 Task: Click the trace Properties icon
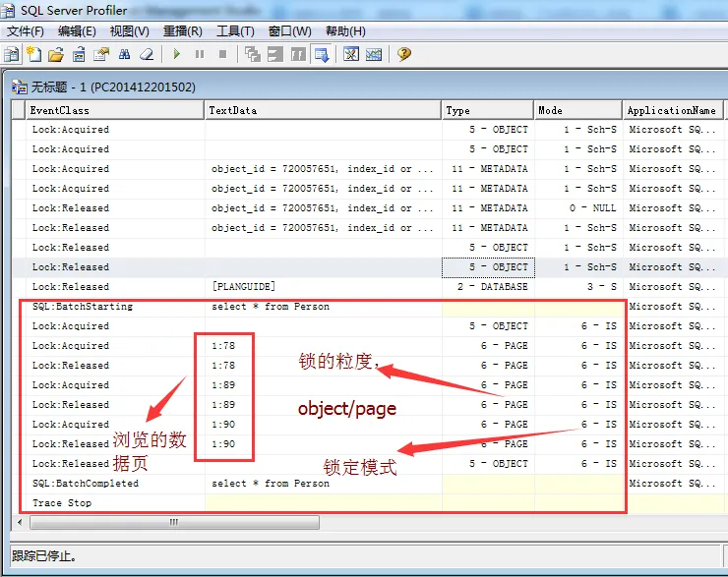pos(101,54)
